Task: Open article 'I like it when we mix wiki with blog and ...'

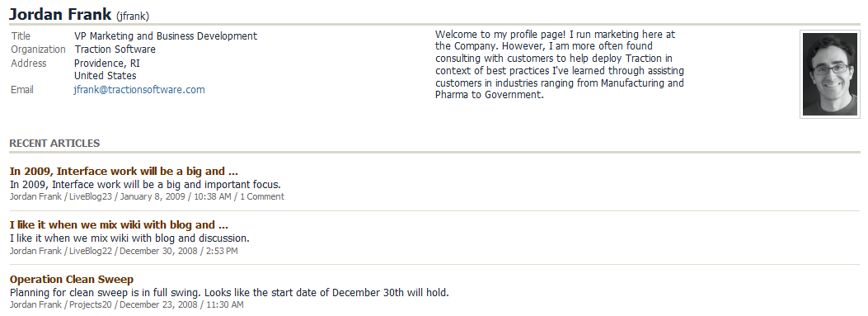Action: (x=119, y=225)
